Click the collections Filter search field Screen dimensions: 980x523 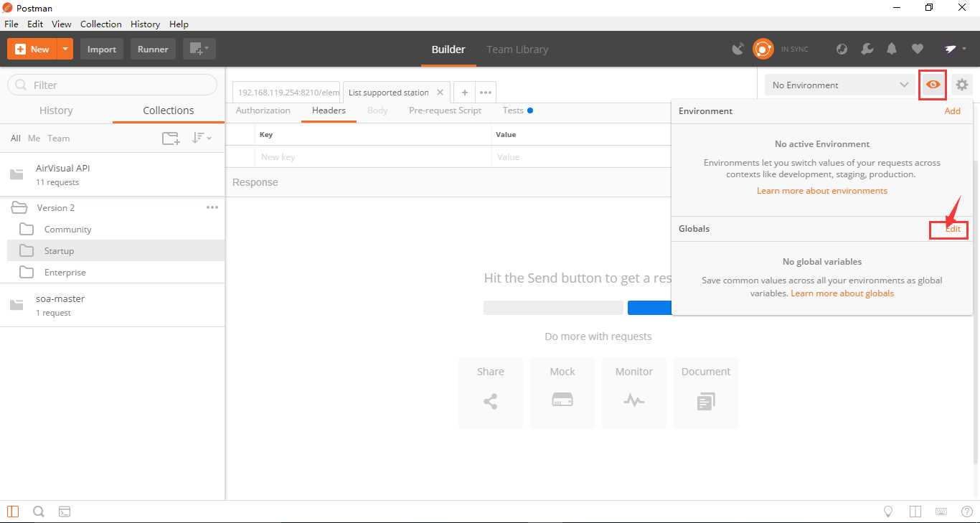pos(112,85)
